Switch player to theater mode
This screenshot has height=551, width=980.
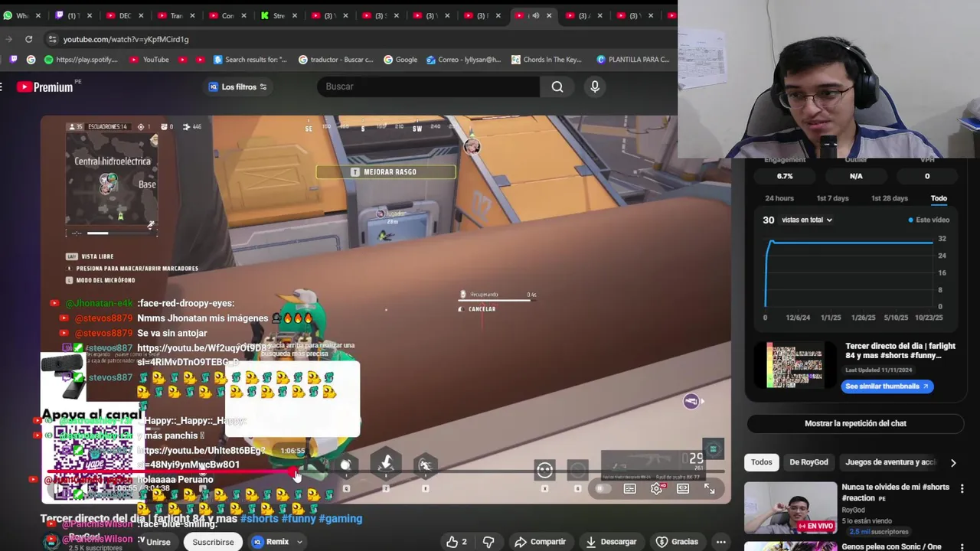[683, 488]
